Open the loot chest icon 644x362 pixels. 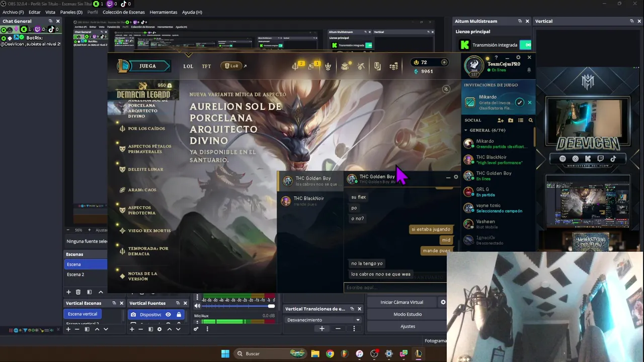pyautogui.click(x=345, y=66)
